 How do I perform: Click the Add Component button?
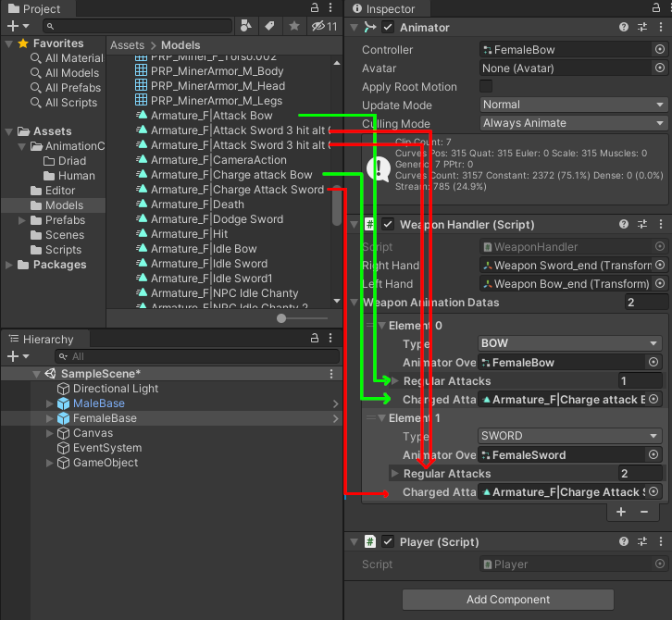pyautogui.click(x=507, y=599)
